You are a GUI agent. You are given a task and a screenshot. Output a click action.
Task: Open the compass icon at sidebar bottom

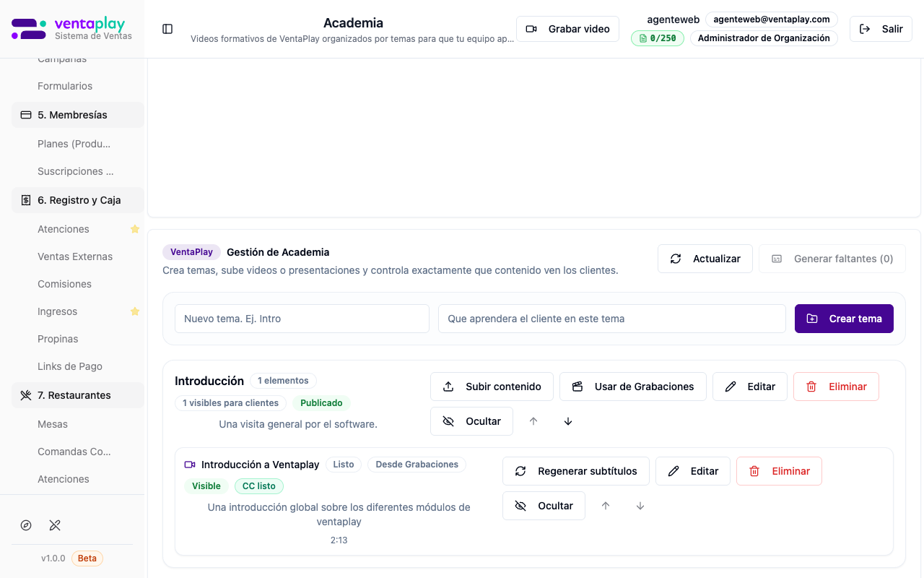click(26, 525)
